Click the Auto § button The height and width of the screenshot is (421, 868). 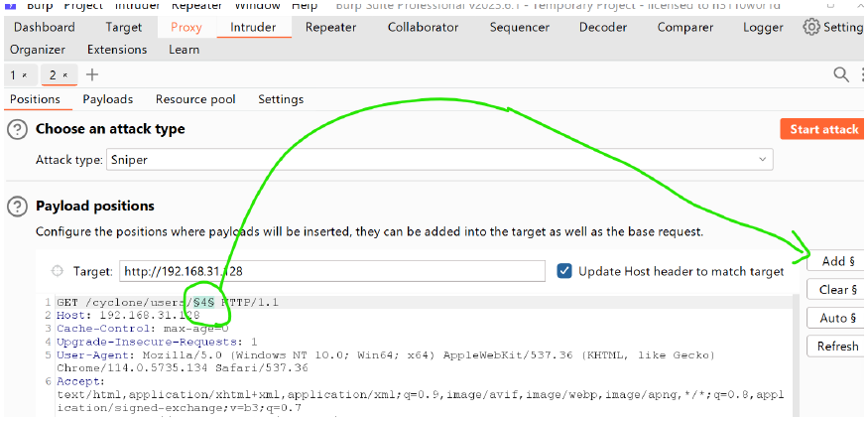click(837, 318)
